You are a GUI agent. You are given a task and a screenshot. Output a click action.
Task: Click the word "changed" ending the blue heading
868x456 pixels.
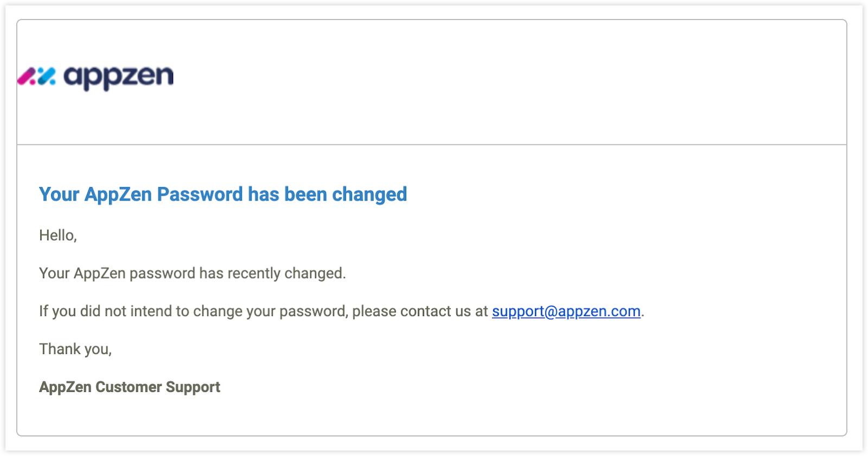click(x=369, y=194)
